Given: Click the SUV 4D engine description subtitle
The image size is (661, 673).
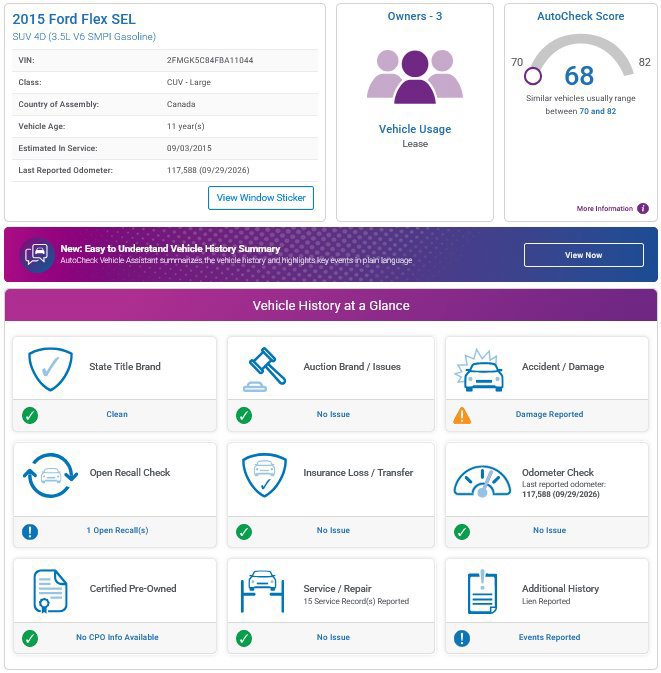Looking at the screenshot, I should pos(84,37).
